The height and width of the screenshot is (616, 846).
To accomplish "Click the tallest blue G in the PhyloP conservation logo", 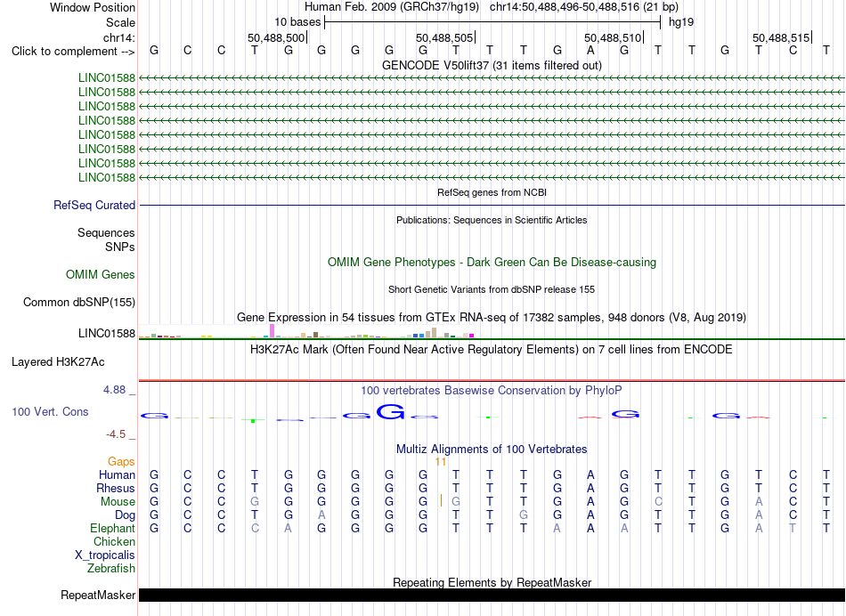I will [x=390, y=411].
